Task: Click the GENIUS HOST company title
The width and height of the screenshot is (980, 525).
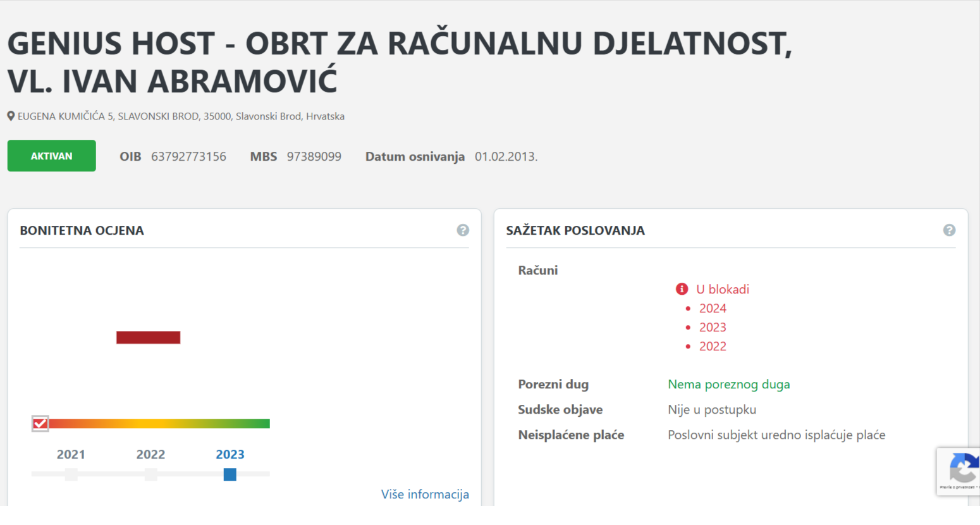Action: coord(400,62)
